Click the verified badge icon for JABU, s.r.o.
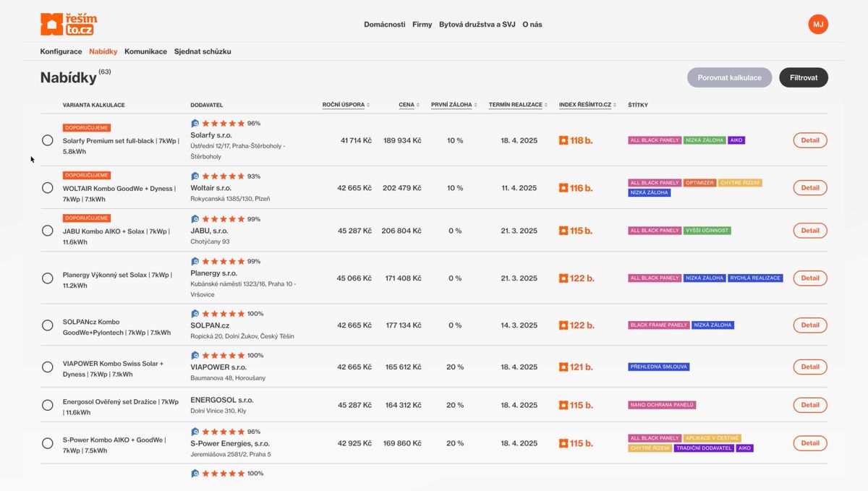The image size is (868, 491). (x=195, y=218)
